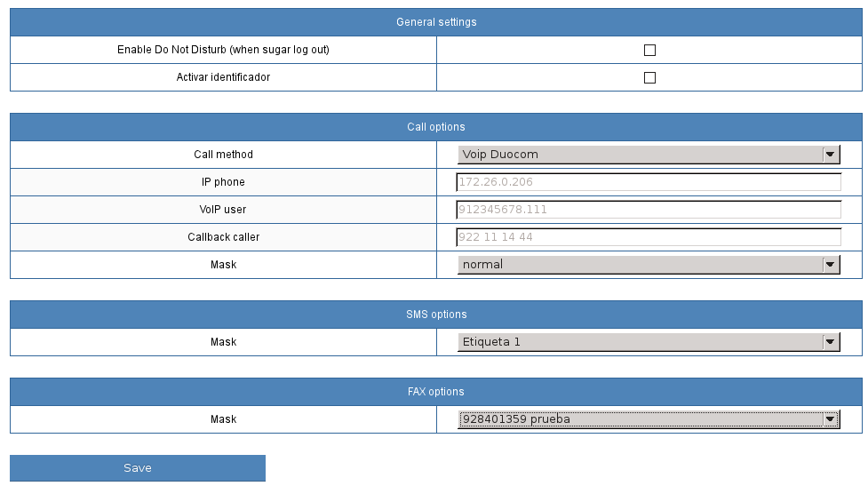Click the VoIP user label
This screenshot has height=486, width=868.
(223, 210)
